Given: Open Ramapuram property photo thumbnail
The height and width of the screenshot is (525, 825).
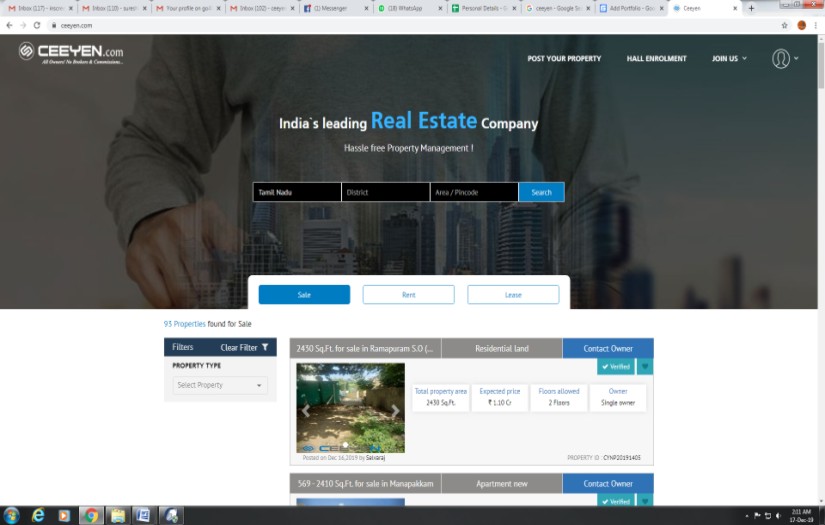Looking at the screenshot, I should [350, 408].
